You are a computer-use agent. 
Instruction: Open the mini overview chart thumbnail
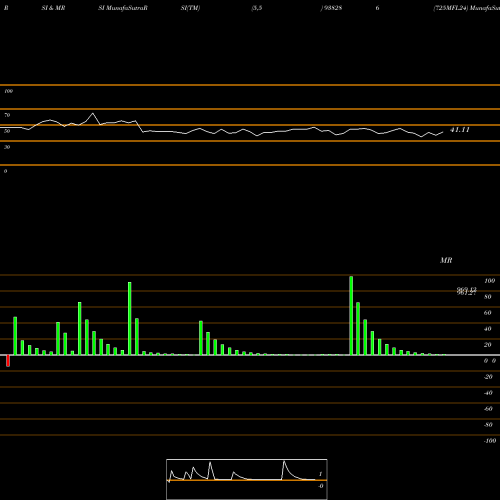tap(247, 479)
